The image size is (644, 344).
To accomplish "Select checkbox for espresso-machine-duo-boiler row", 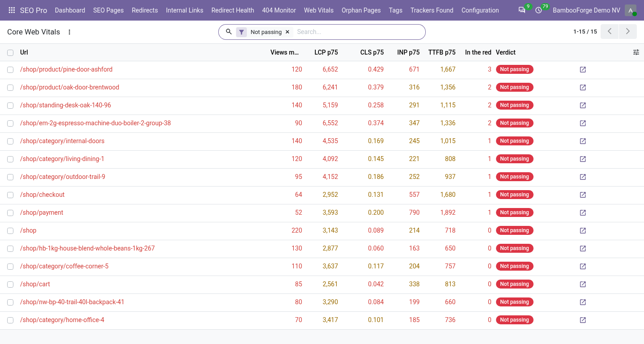I will point(10,123).
